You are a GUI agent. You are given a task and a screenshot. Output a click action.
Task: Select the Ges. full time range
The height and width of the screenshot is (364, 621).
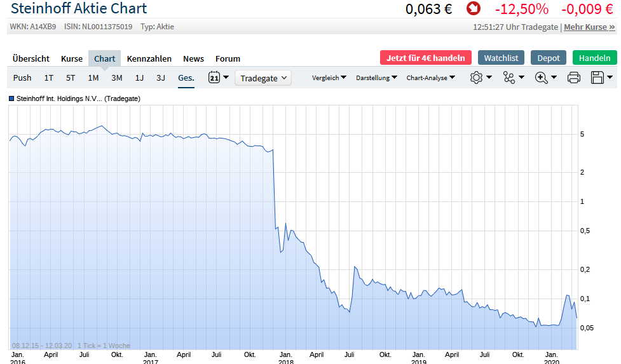[186, 78]
